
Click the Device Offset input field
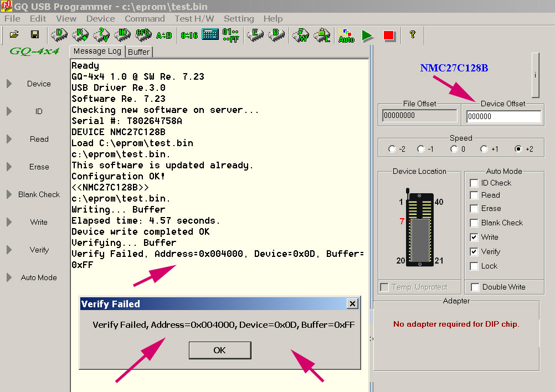tap(503, 117)
